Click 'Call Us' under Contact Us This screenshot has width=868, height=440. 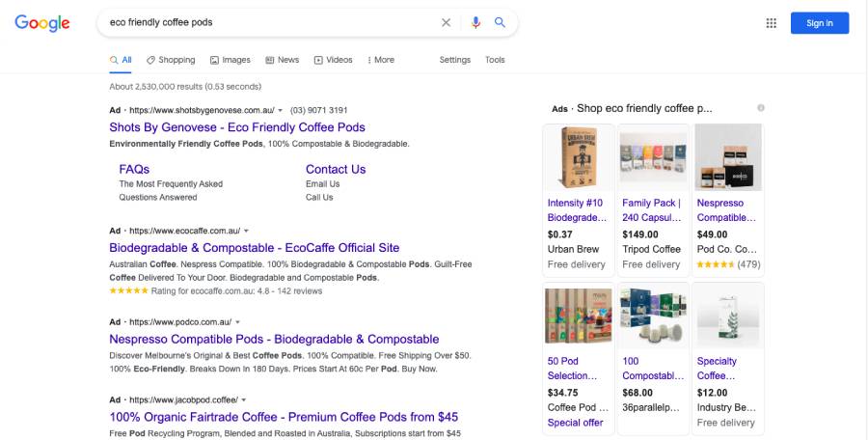pyautogui.click(x=319, y=197)
